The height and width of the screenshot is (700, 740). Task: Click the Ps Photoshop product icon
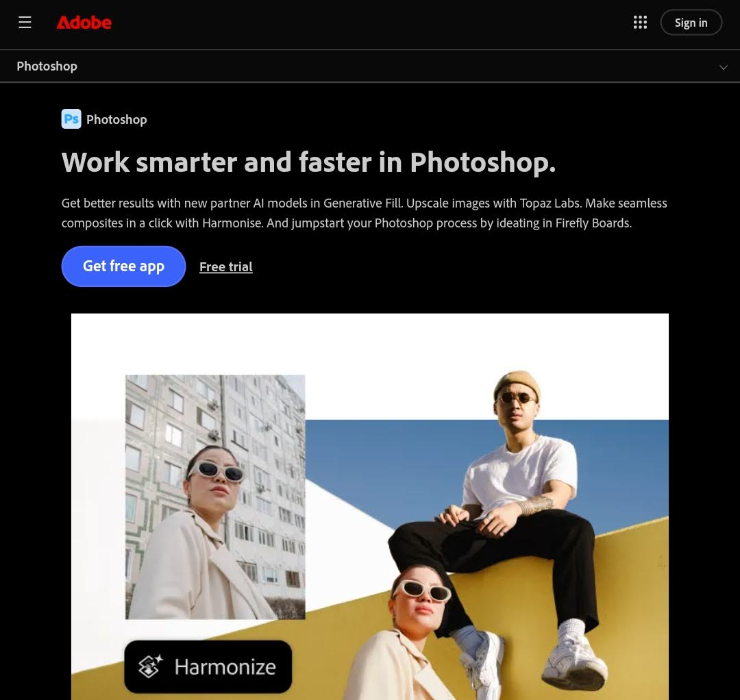(x=71, y=119)
